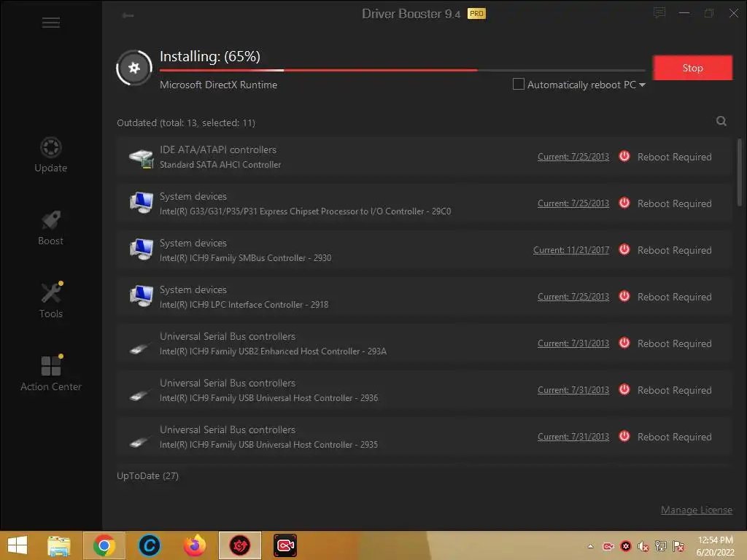Enable Automatically reboot PC checkbox
The height and width of the screenshot is (560, 747).
(519, 85)
